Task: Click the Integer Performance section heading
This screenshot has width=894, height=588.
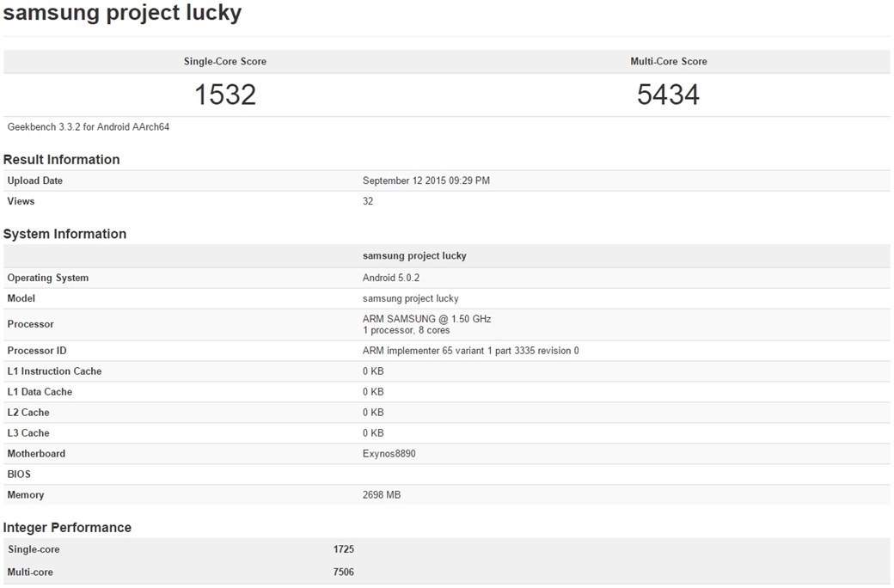Action: coord(67,528)
